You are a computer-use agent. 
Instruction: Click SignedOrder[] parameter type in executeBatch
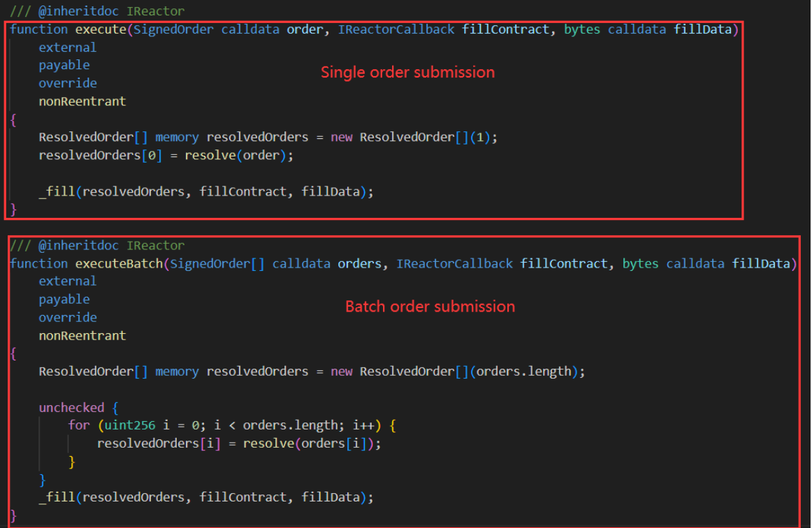[x=217, y=264]
